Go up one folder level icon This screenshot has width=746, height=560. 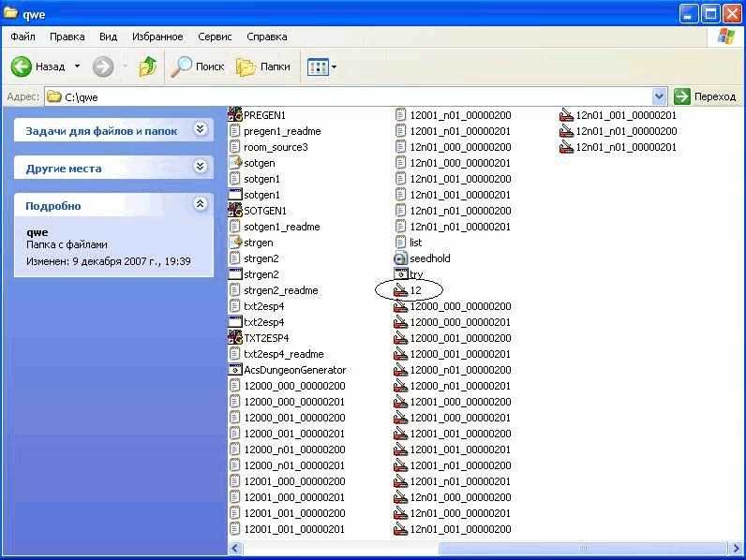click(148, 66)
